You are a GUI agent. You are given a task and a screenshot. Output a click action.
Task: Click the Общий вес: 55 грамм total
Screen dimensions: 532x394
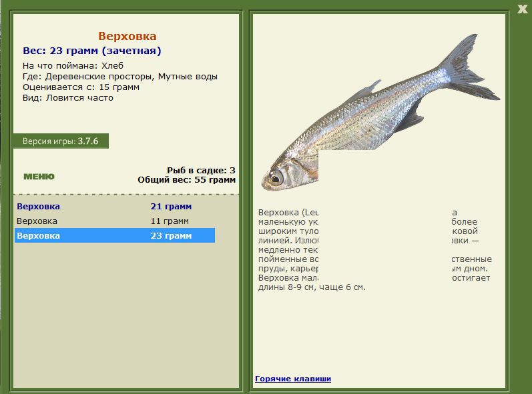[187, 179]
